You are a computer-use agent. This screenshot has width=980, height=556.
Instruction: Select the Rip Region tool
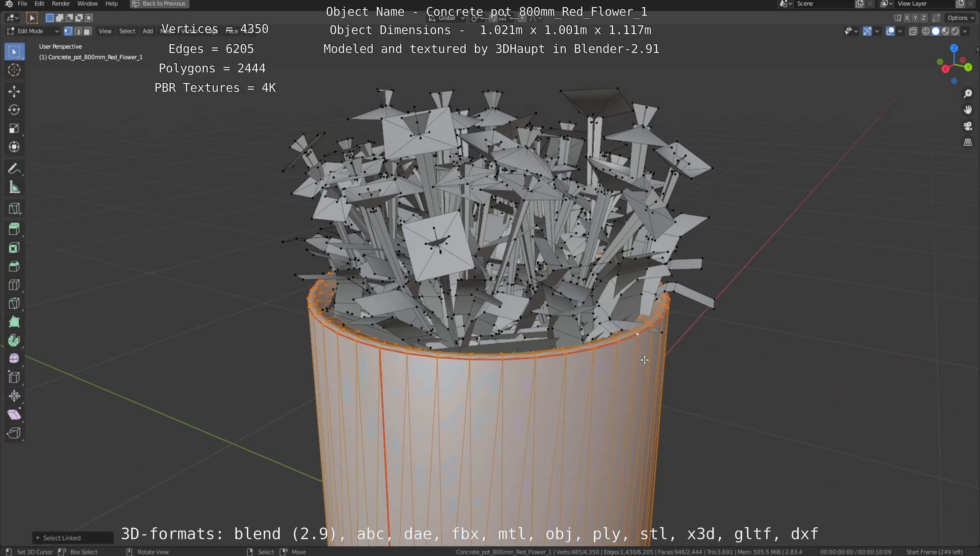point(15,433)
